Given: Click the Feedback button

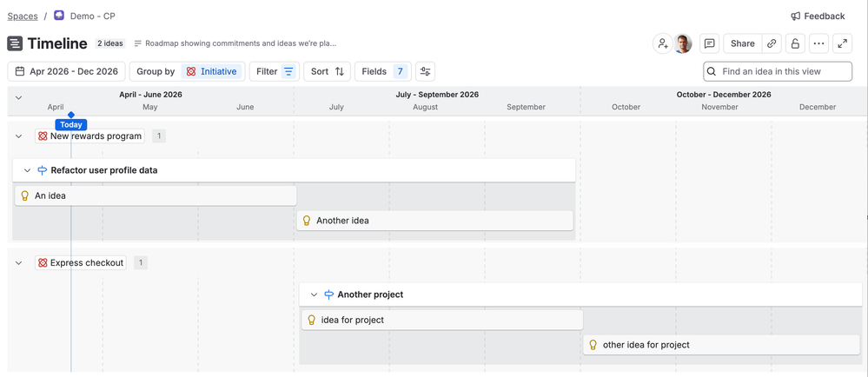Looking at the screenshot, I should point(818,16).
